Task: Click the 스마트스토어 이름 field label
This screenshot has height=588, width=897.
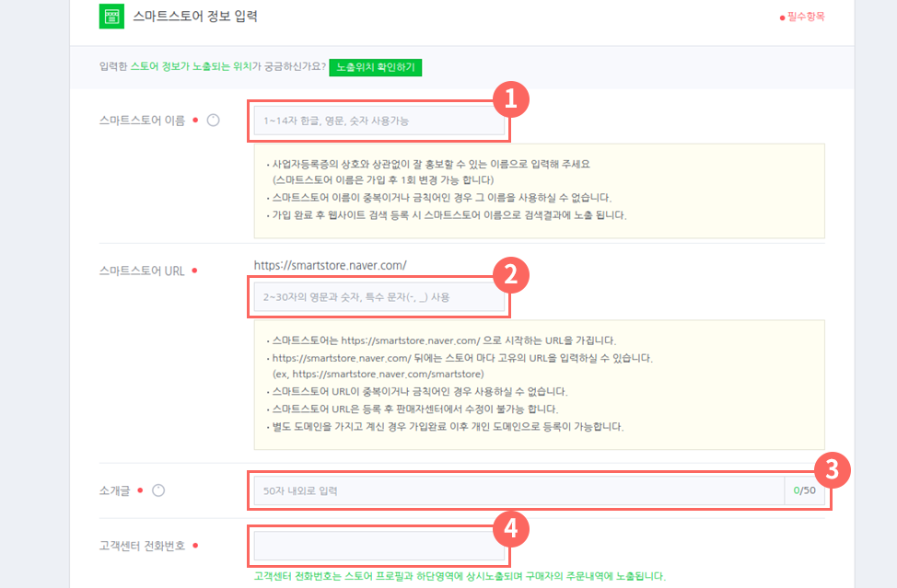Action: point(142,121)
